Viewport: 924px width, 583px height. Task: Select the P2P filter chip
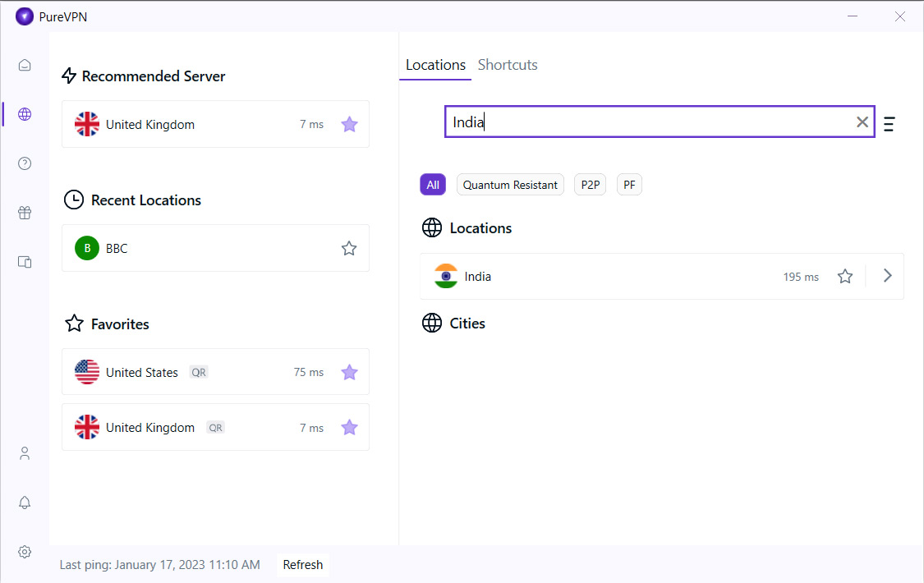coord(590,185)
